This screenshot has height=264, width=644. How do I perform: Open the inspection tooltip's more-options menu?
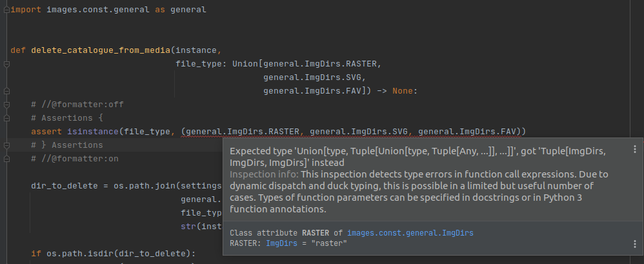point(634,148)
